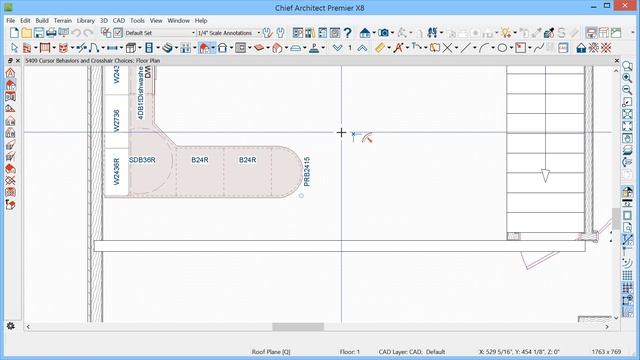The height and width of the screenshot is (360, 640).
Task: Select the Spline tool
Action: tap(539, 48)
